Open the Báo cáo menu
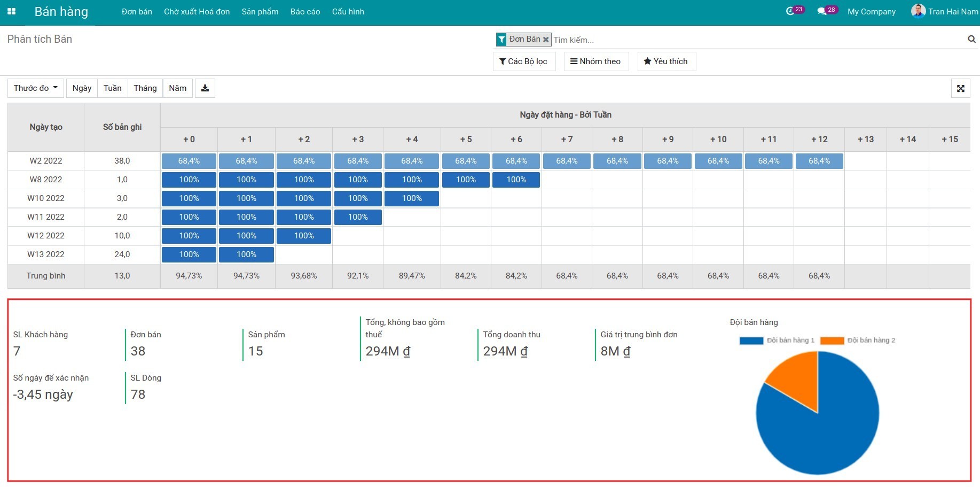Screen dimensions: 980x487 tap(305, 12)
